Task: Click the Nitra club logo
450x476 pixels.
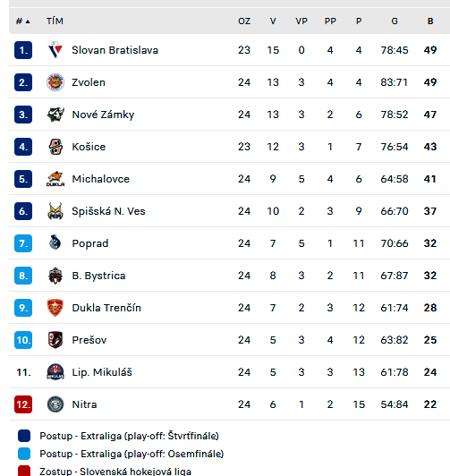Action: pos(55,404)
